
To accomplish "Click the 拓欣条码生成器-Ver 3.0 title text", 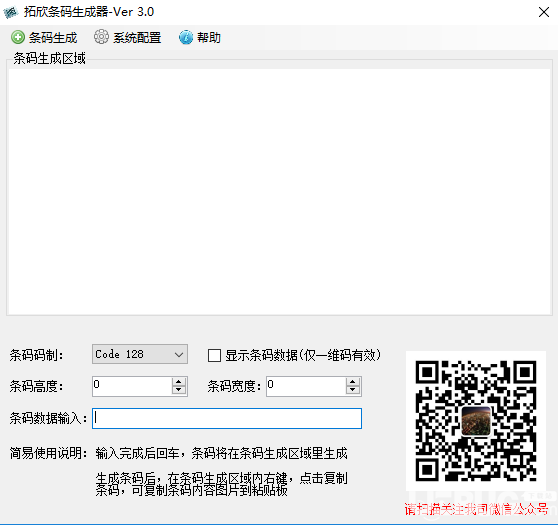I will (x=89, y=12).
